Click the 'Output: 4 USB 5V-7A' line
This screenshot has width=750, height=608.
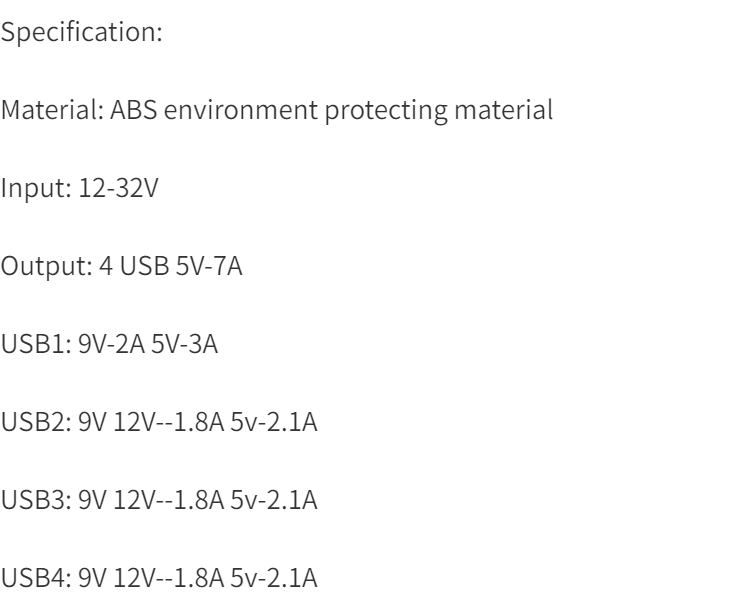121,266
